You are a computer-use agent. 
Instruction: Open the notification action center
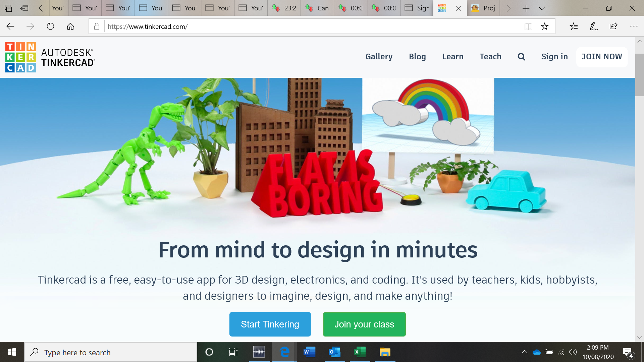pos(628,352)
